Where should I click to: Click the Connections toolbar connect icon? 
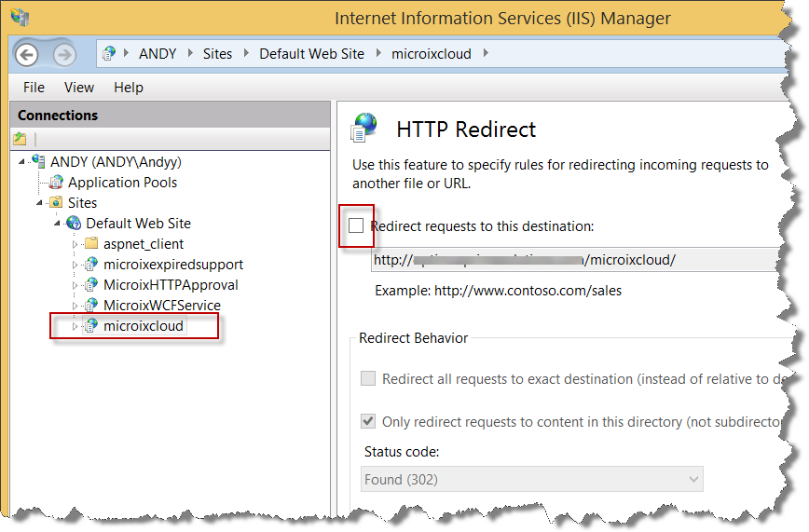pos(20,139)
